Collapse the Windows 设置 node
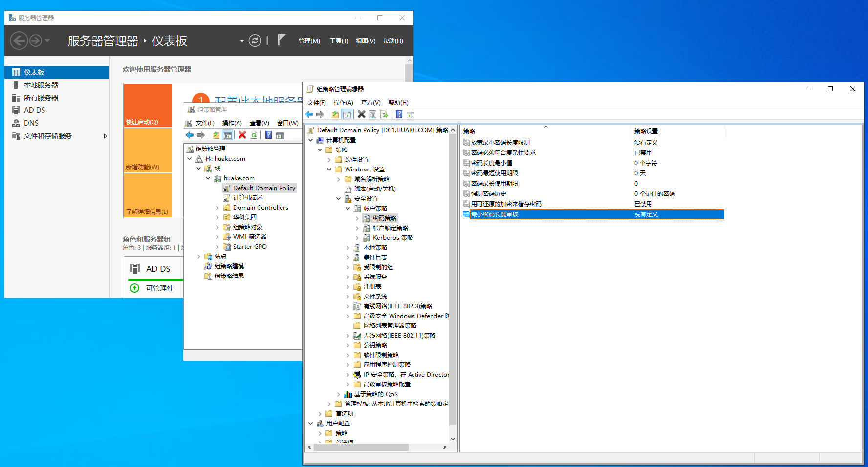Viewport: 868px width, 467px height. (x=329, y=170)
